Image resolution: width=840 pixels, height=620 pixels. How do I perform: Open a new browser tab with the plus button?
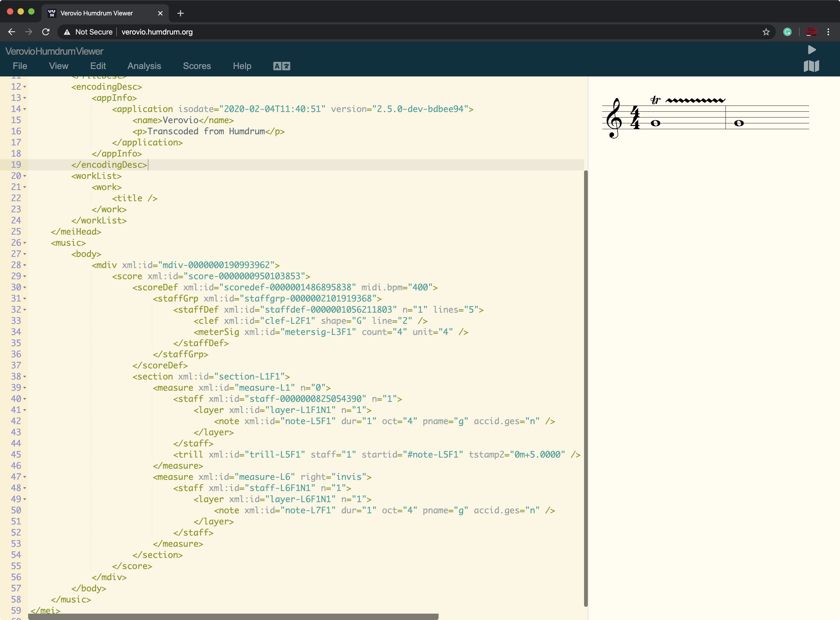coord(180,13)
